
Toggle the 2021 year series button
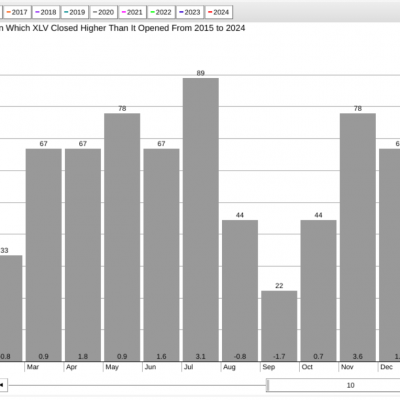pos(132,12)
